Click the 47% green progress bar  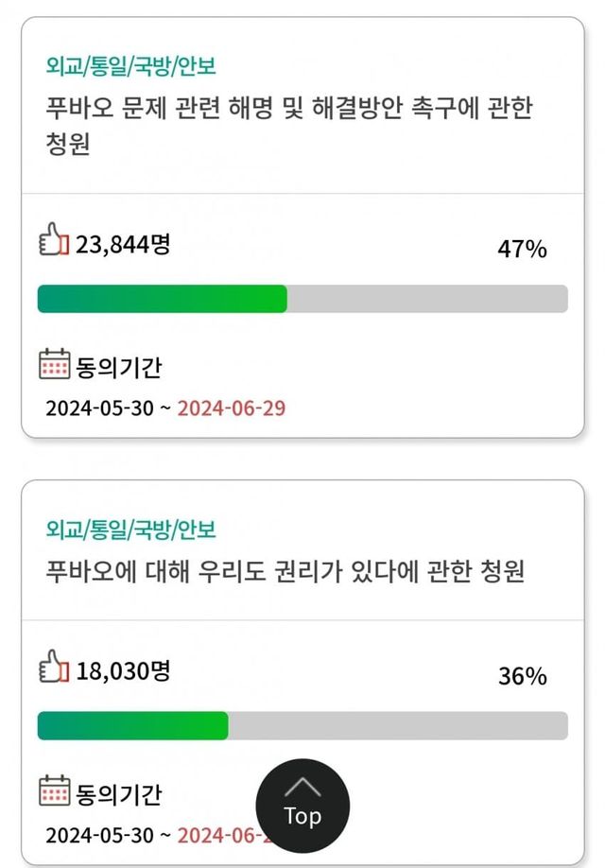[163, 299]
